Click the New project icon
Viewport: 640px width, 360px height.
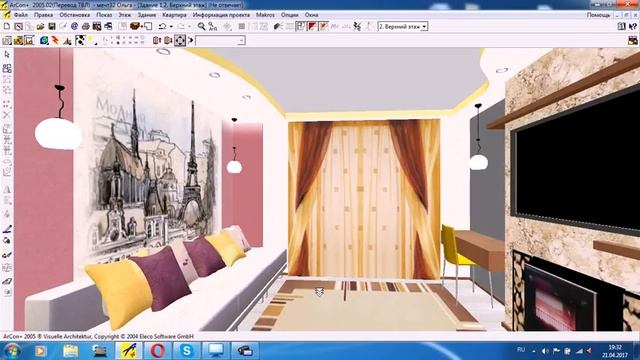click(x=7, y=26)
